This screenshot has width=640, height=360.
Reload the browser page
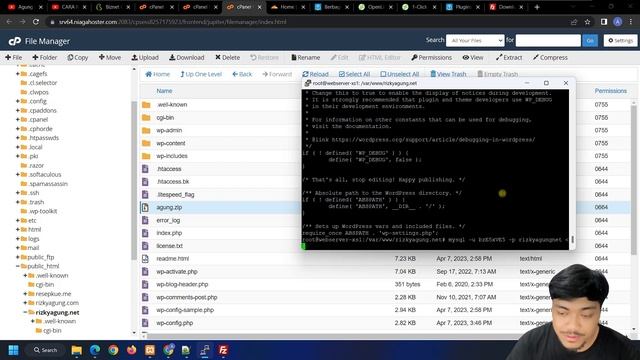(36, 22)
